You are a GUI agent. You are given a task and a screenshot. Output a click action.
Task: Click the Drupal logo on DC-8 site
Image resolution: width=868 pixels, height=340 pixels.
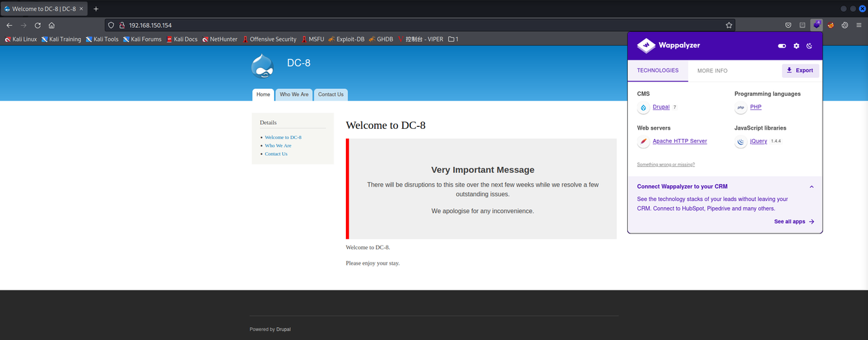(262, 66)
